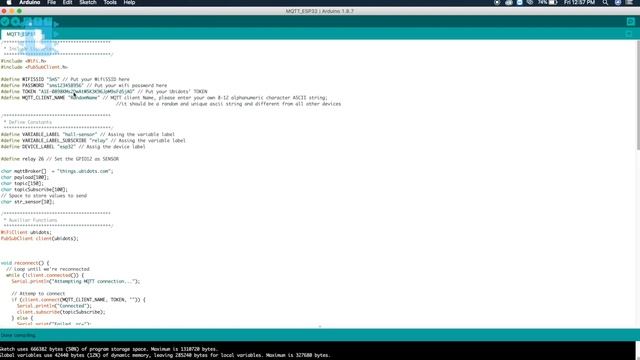The width and height of the screenshot is (640, 360).
Task: Click the Upload arrow toolbar button
Action: (x=16, y=22)
